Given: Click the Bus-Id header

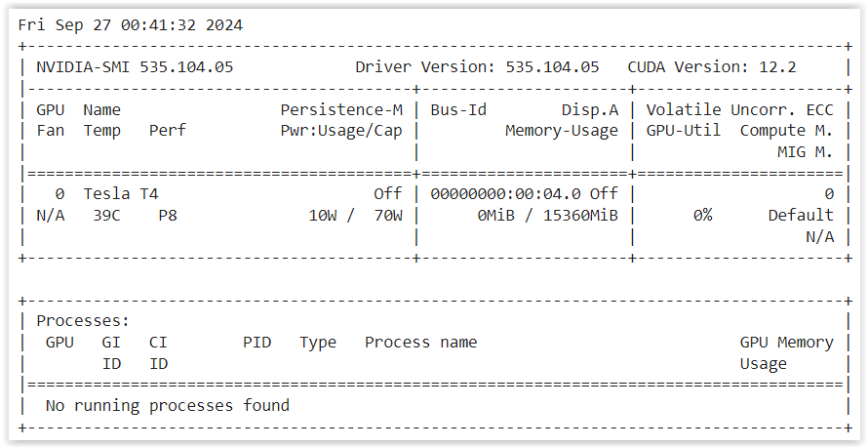Looking at the screenshot, I should (x=458, y=109).
